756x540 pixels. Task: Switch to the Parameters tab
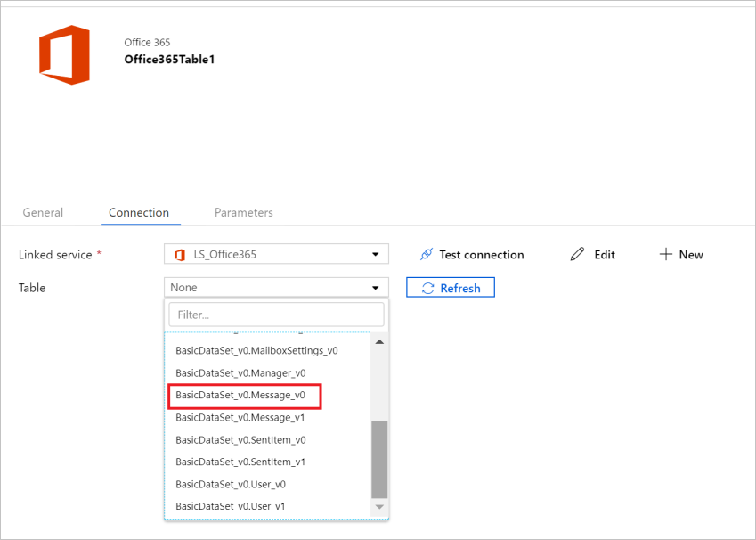coord(243,212)
